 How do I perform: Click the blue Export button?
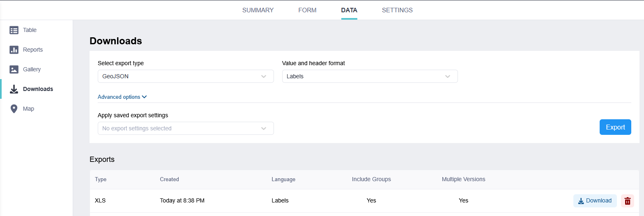point(615,127)
